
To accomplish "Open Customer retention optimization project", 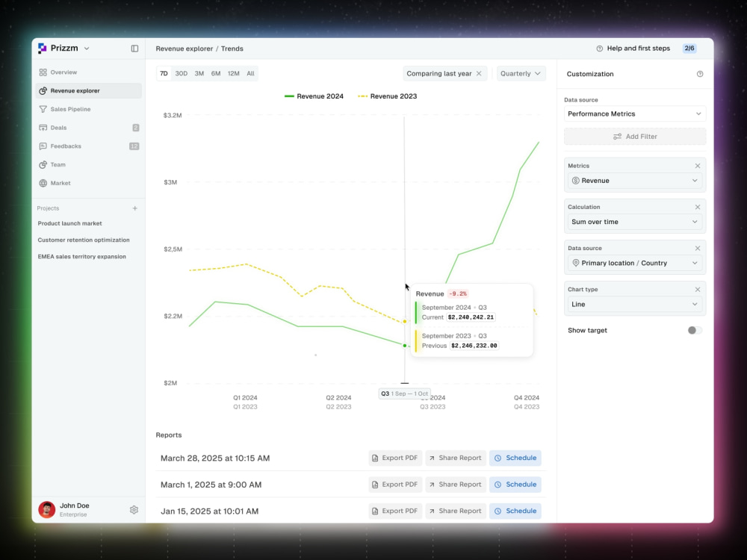I will [84, 240].
